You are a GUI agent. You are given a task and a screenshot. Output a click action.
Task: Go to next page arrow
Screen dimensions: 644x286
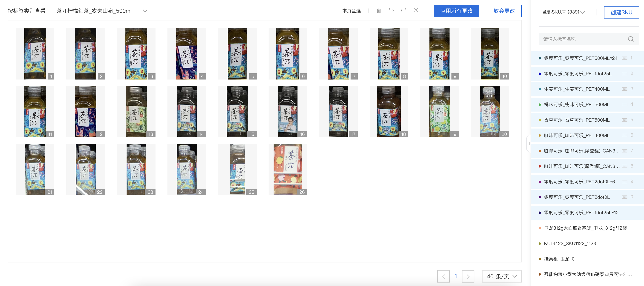(x=468, y=276)
